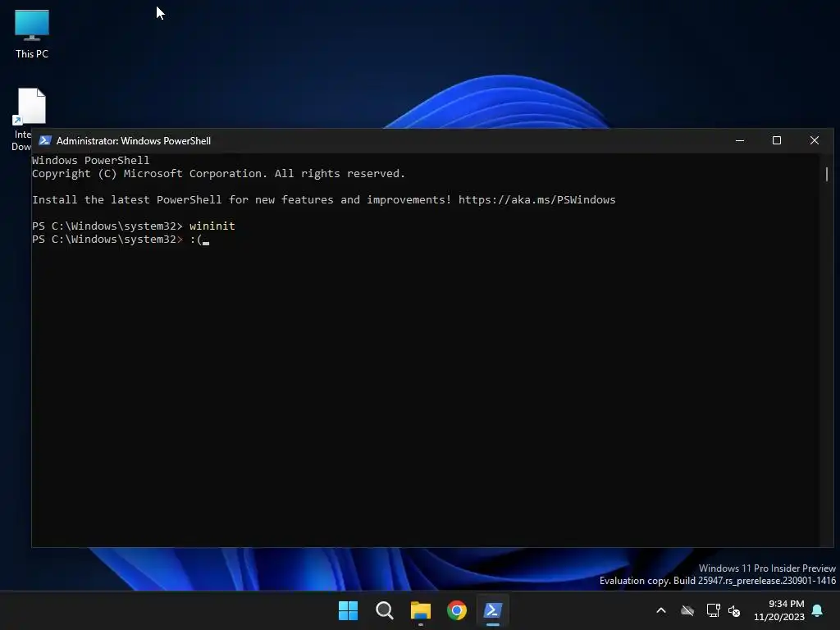This screenshot has width=840, height=630.
Task: Click the PowerShell vertical scrollbar thumb
Action: pos(827,174)
